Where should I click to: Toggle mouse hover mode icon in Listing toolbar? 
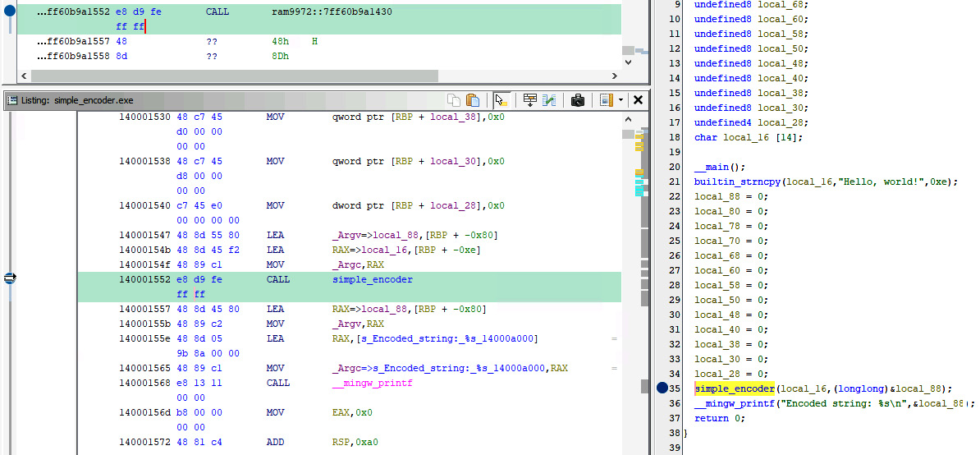point(501,100)
